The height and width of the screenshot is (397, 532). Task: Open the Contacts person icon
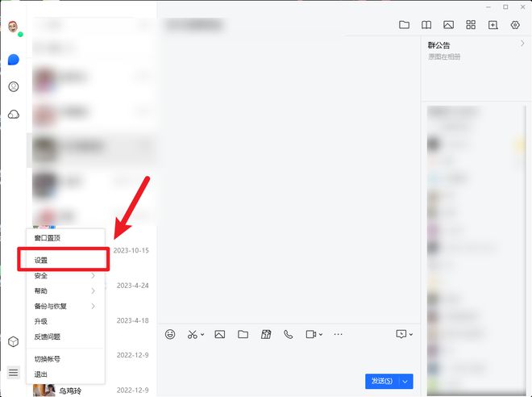(x=14, y=86)
